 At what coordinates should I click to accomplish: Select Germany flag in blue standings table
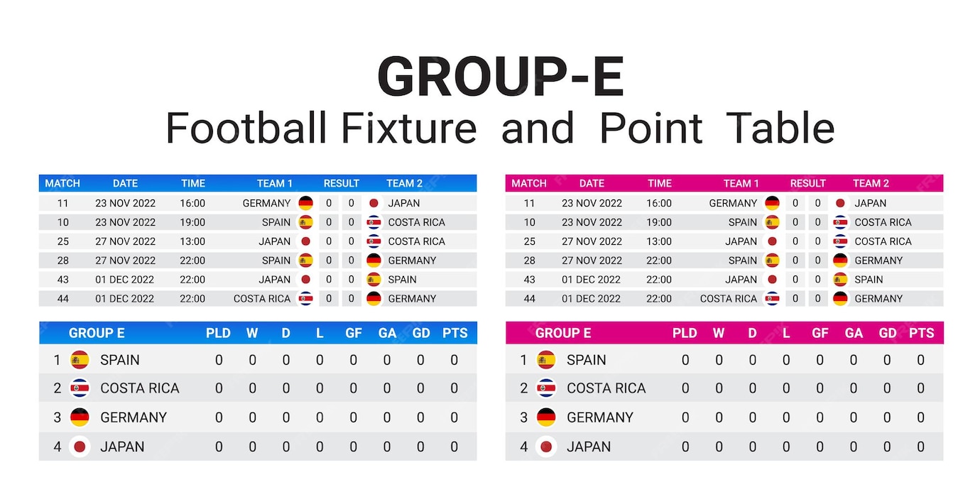pos(80,417)
